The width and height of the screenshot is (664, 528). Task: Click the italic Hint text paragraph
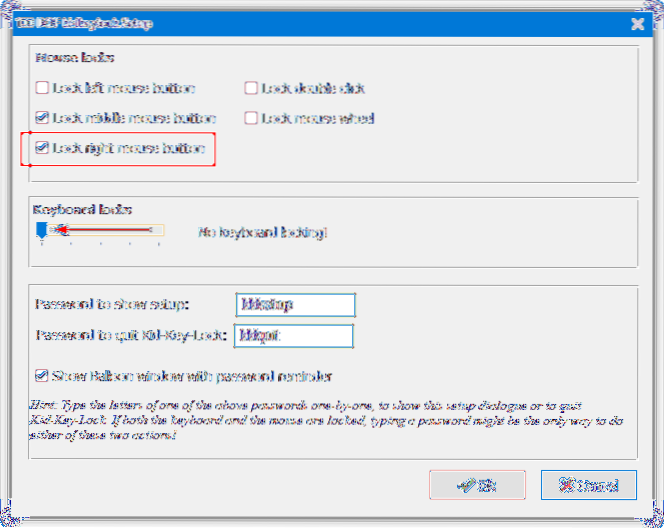pyautogui.click(x=330, y=420)
